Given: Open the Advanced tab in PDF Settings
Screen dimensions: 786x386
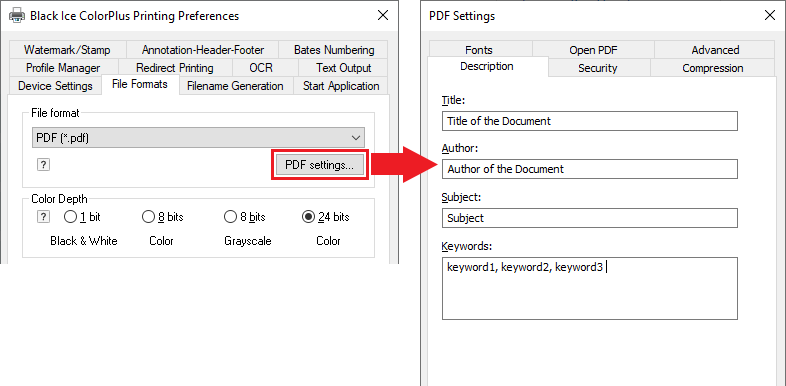Looking at the screenshot, I should coord(715,50).
